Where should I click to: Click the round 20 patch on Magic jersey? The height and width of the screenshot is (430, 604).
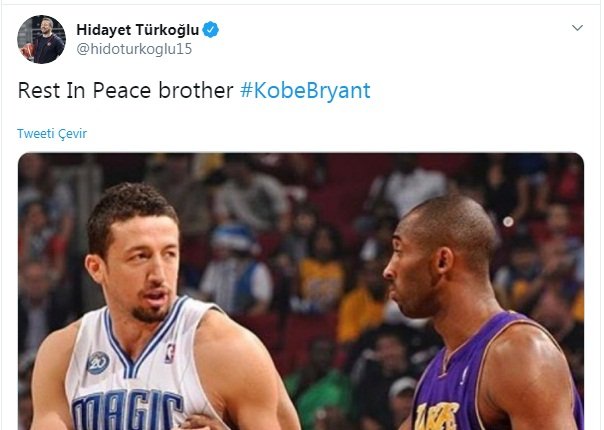(x=98, y=363)
